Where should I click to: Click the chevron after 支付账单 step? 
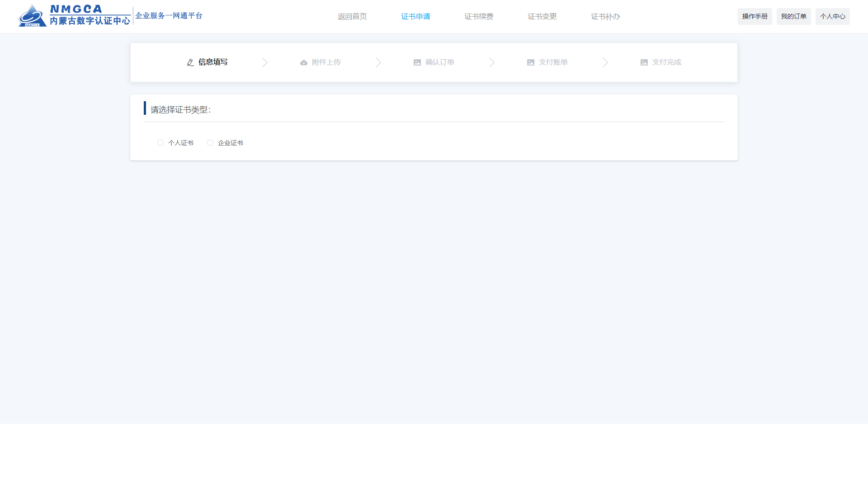(605, 62)
